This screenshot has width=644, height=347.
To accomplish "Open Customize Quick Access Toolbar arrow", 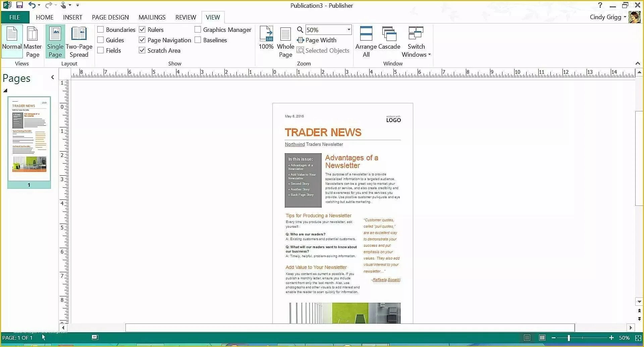I will [77, 5].
